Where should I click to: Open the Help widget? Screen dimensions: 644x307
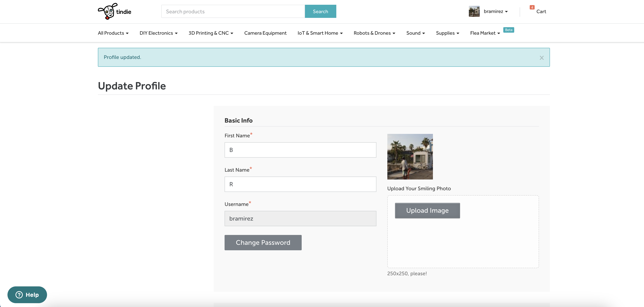click(27, 294)
